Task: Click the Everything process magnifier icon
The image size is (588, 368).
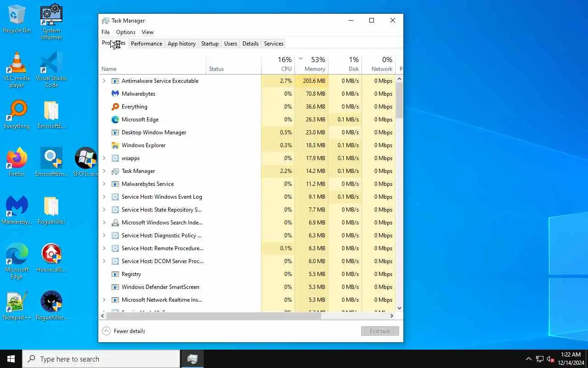Action: (x=115, y=106)
